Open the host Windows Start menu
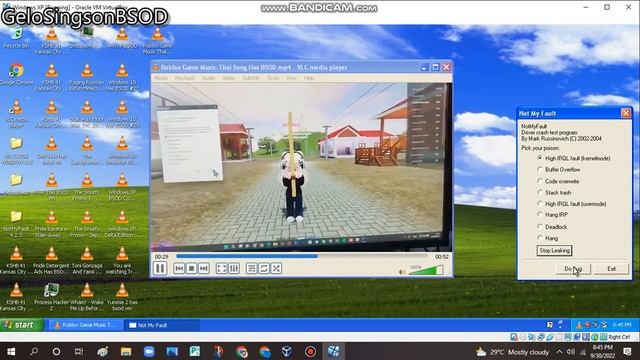Image resolution: width=640 pixels, height=360 pixels. [11, 351]
